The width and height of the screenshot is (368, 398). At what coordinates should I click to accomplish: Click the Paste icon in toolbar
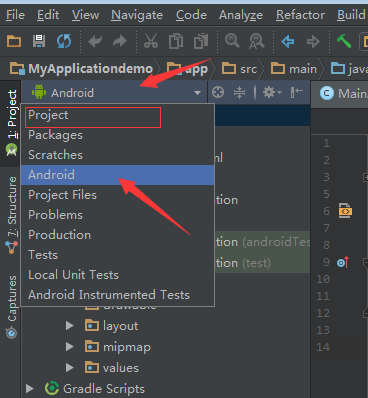(x=201, y=41)
